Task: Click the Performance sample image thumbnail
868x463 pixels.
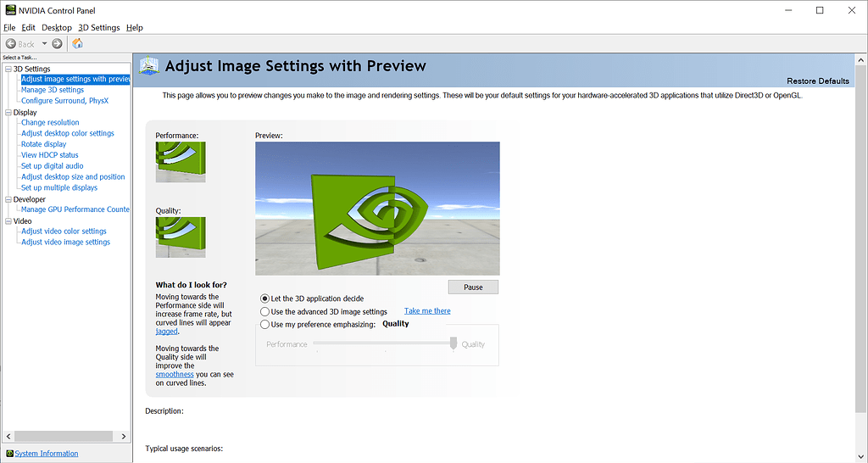Action: (x=181, y=161)
